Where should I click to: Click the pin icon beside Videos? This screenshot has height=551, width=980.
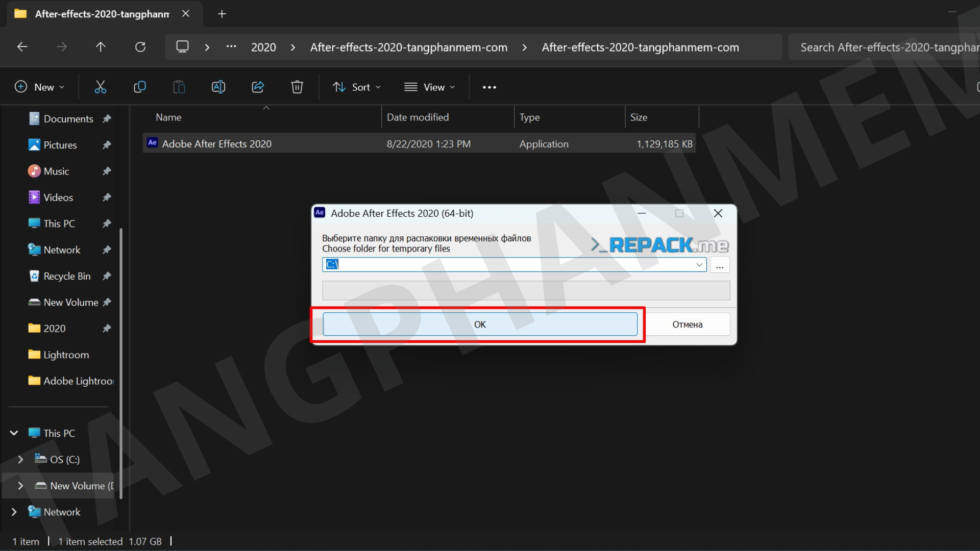click(107, 197)
